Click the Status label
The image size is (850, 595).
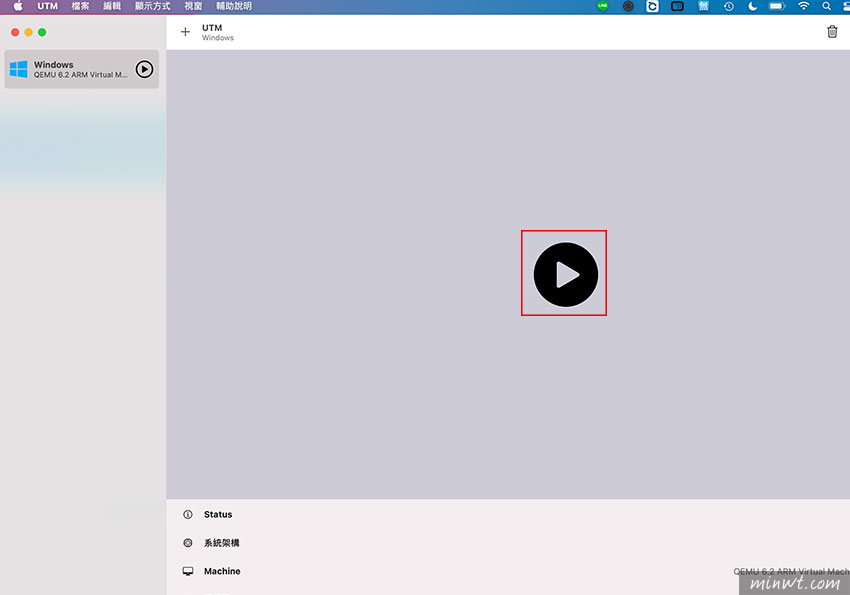218,514
